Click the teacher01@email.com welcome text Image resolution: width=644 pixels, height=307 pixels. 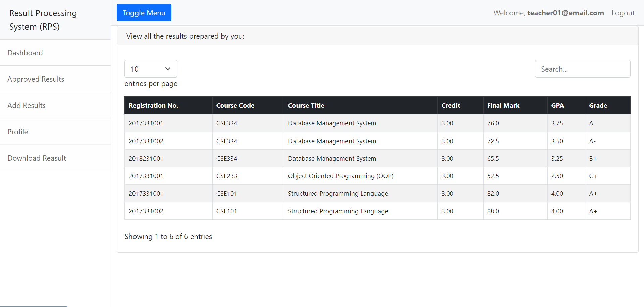(566, 13)
